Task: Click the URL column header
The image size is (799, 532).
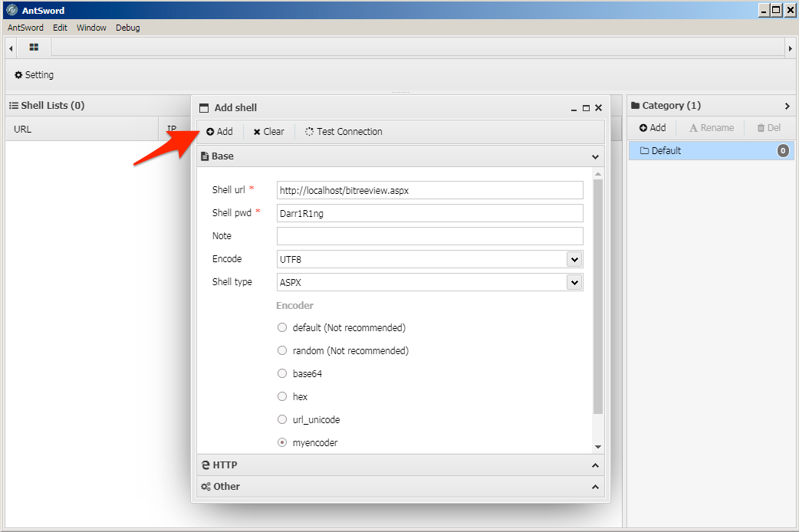Action: pos(81,129)
